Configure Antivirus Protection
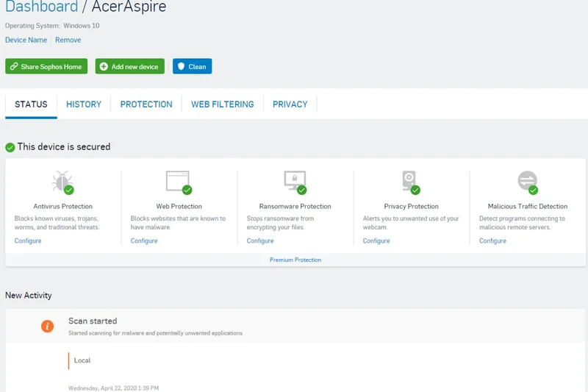 28,240
